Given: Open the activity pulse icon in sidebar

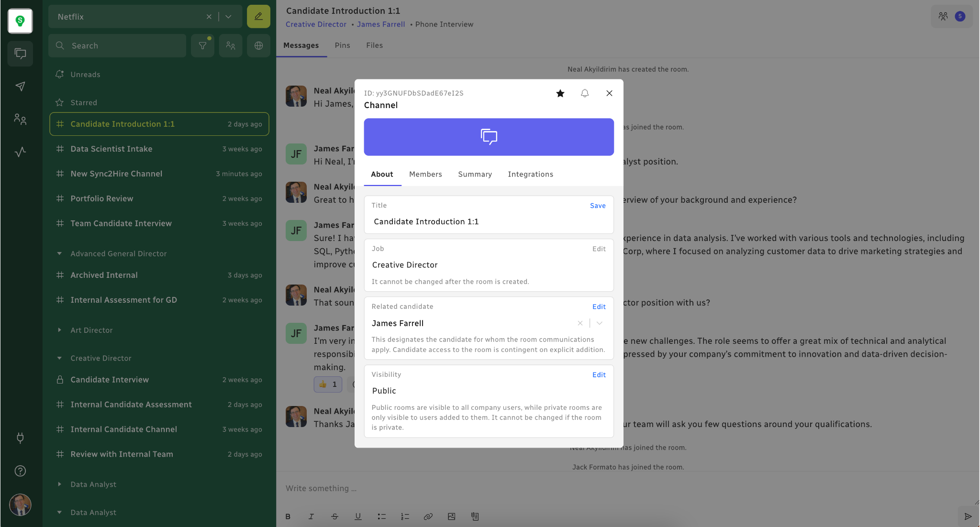Looking at the screenshot, I should coord(20,152).
